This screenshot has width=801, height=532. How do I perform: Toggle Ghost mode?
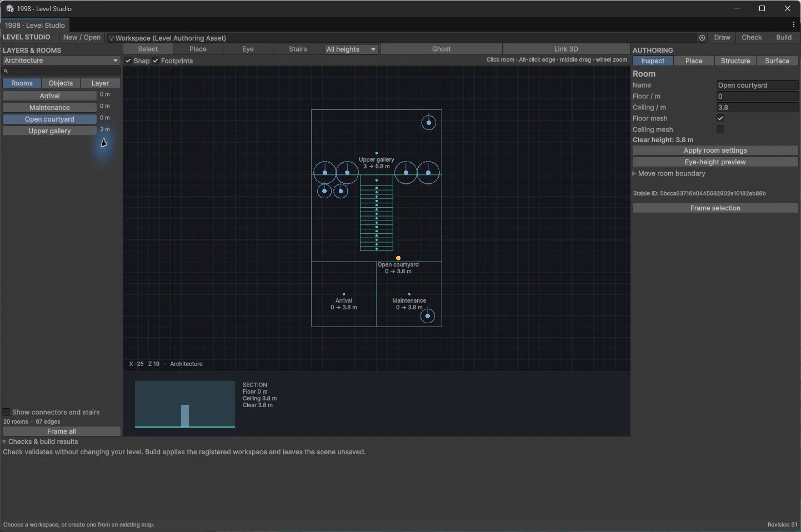[442, 49]
